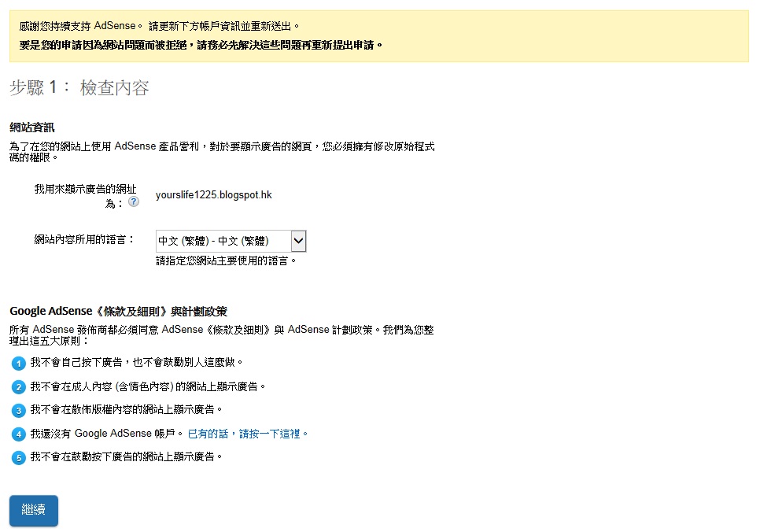Click the notice line 感謝您持續支持 AdSense

pos(159,26)
